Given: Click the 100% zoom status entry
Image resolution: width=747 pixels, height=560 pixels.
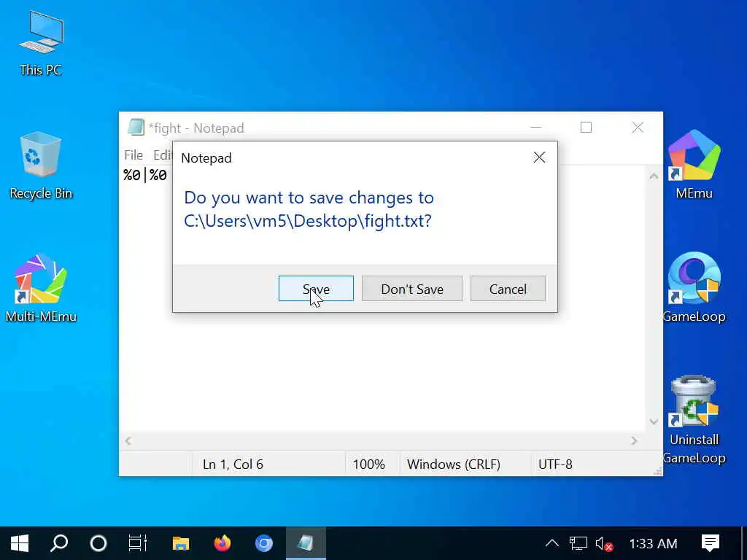Looking at the screenshot, I should tap(368, 464).
